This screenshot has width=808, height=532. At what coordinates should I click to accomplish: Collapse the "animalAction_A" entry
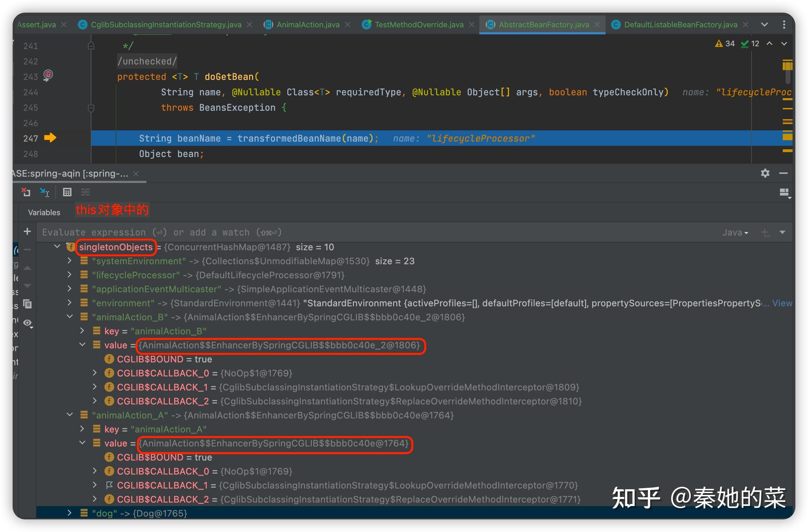click(x=70, y=415)
